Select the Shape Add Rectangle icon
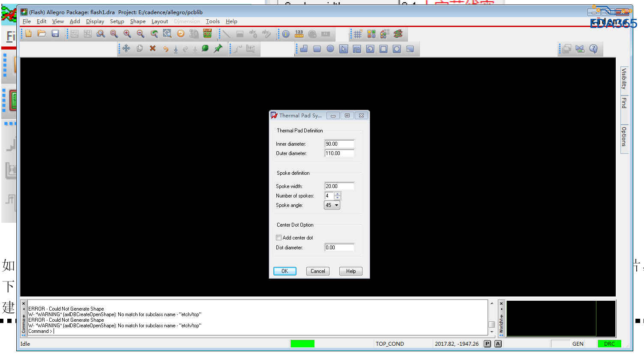644x356 pixels. (x=317, y=49)
